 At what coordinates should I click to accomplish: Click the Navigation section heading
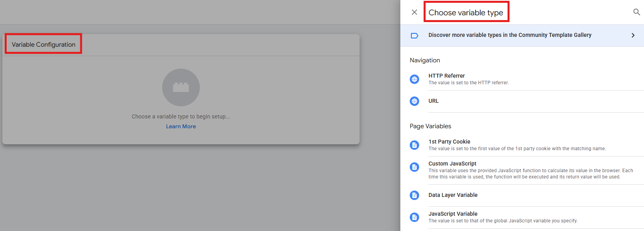point(425,60)
